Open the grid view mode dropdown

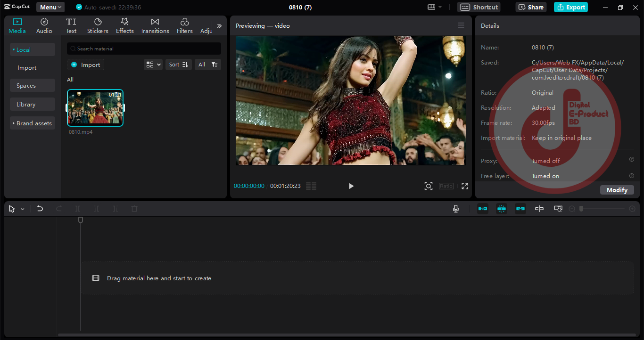(x=153, y=65)
